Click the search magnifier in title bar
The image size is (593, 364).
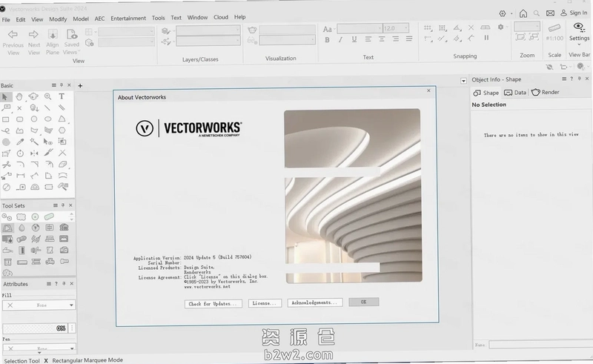click(536, 13)
